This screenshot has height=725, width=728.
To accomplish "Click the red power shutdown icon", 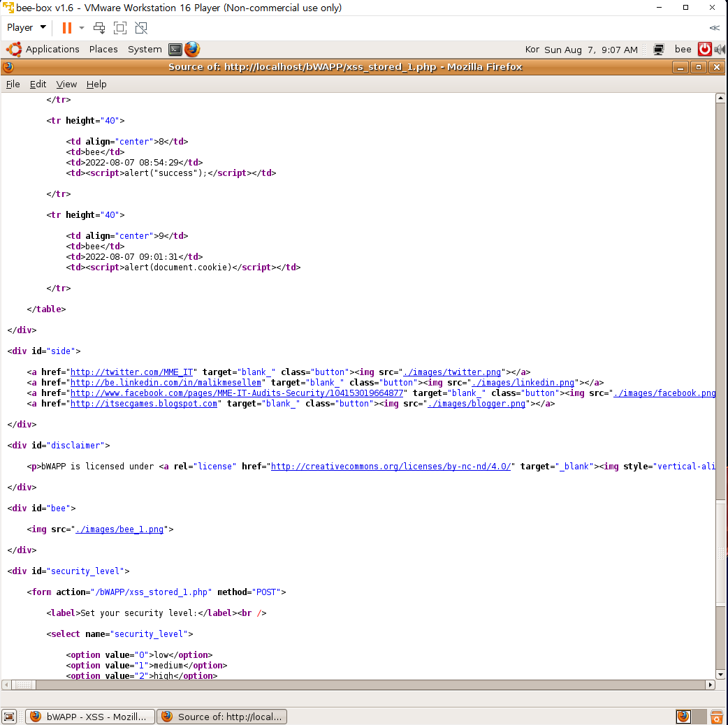I will pyautogui.click(x=704, y=49).
